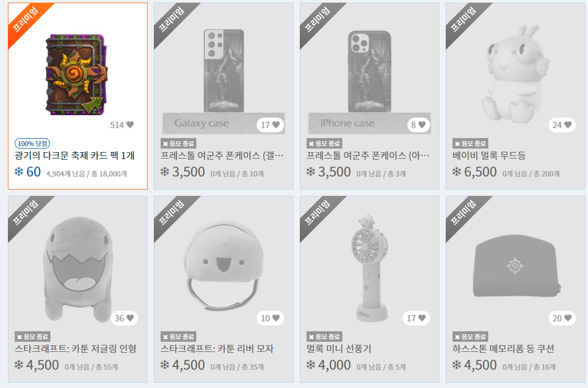This screenshot has height=388, width=588.
Task: Click heart icon on 저글링 인형 (36)
Action: click(130, 318)
